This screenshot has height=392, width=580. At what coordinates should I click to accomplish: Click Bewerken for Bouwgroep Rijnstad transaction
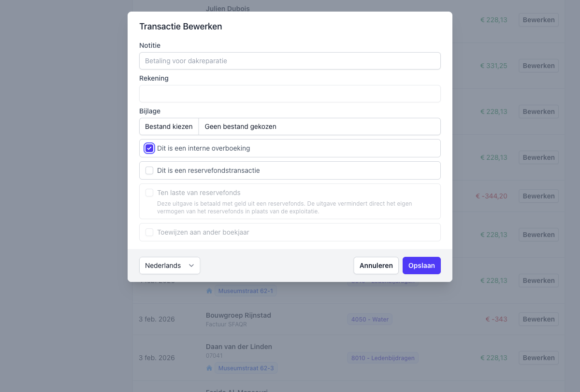click(538, 319)
